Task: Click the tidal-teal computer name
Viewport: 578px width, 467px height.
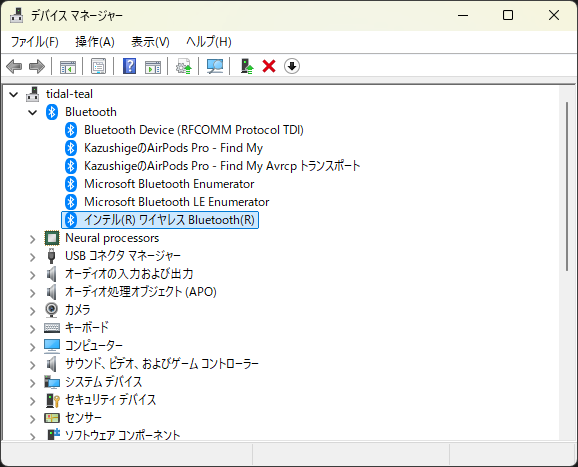Action: [69, 94]
